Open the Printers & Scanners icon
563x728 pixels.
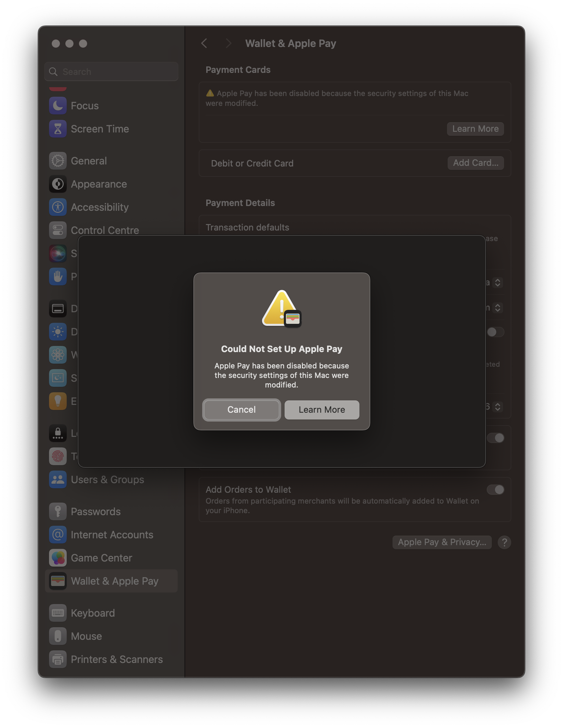pos(58,659)
